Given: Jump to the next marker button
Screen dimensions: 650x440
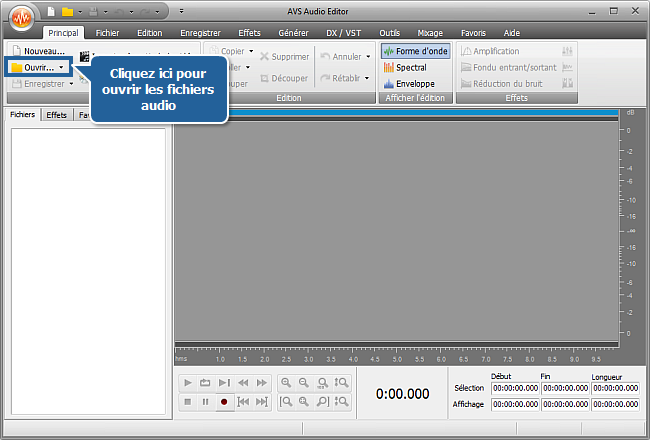Looking at the screenshot, I should (262, 401).
